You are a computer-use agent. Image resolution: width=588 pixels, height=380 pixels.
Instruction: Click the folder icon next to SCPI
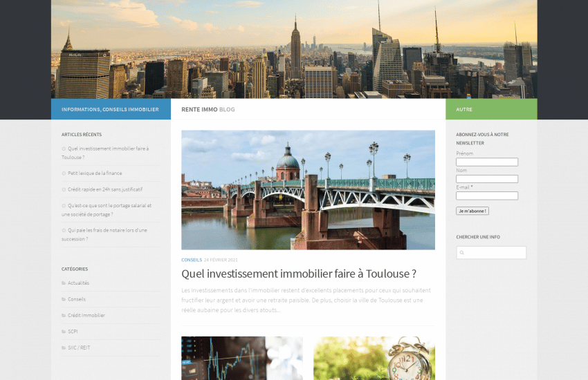[x=64, y=331]
